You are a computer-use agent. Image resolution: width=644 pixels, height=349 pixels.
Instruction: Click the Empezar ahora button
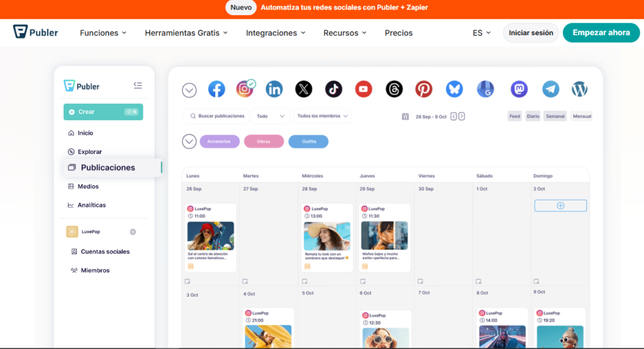(601, 33)
